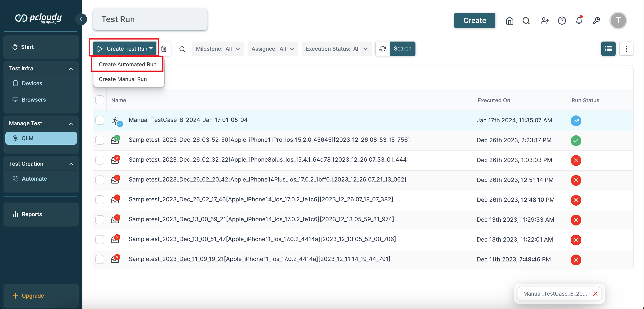
Task: Open the user avatar T
Action: (618, 21)
